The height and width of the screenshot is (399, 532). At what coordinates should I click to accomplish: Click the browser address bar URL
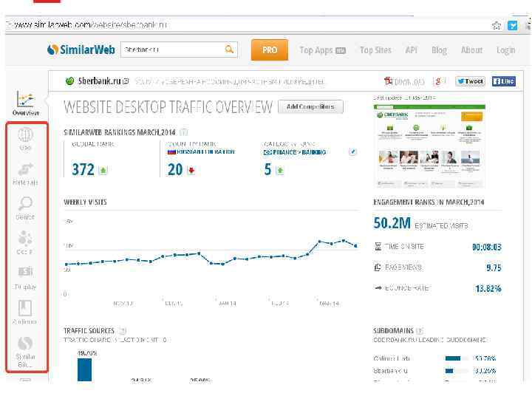[x=91, y=25]
